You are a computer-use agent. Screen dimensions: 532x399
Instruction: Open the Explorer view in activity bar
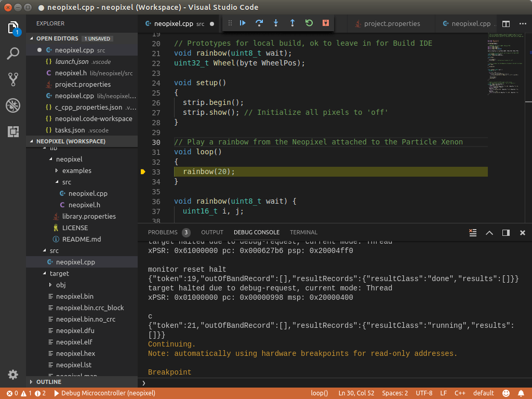(x=13, y=28)
